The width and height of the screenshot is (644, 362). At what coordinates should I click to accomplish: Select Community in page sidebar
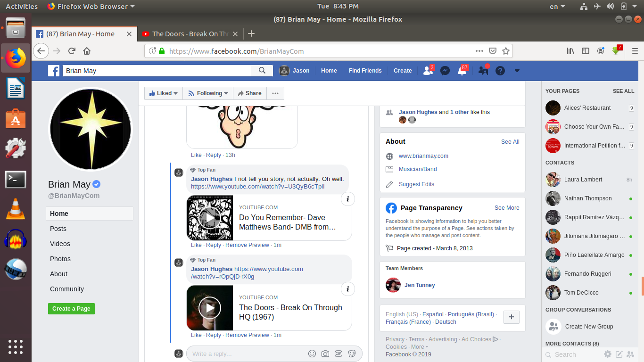[x=67, y=289]
